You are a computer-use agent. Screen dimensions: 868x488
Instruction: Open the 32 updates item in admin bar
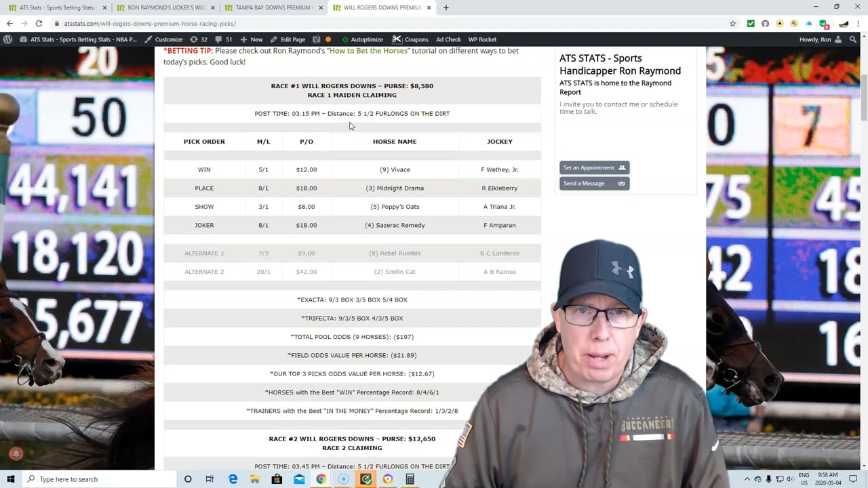click(x=199, y=39)
